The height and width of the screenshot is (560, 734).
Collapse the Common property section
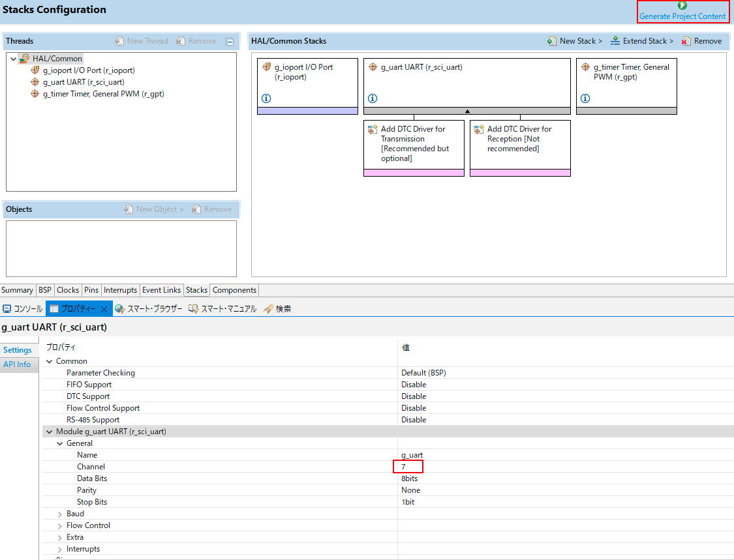(50, 361)
